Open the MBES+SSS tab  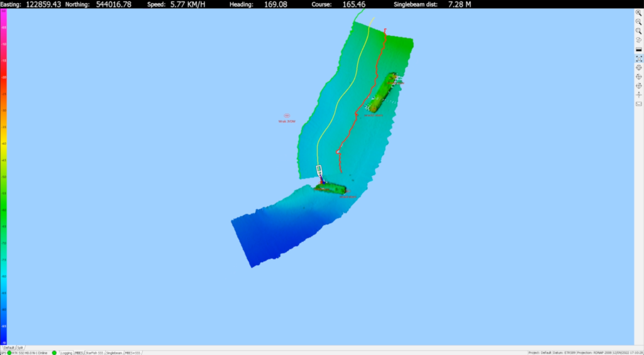pyautogui.click(x=133, y=352)
